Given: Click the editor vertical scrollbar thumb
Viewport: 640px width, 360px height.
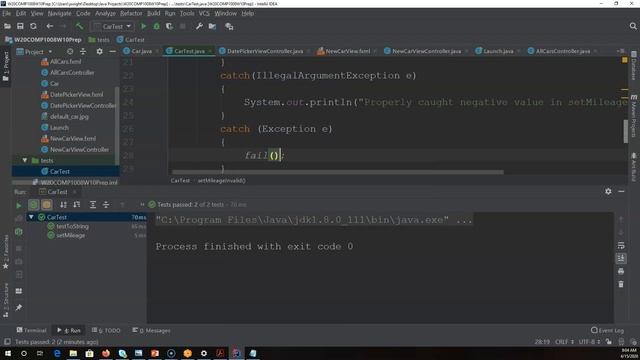Looking at the screenshot, I should tap(626, 131).
